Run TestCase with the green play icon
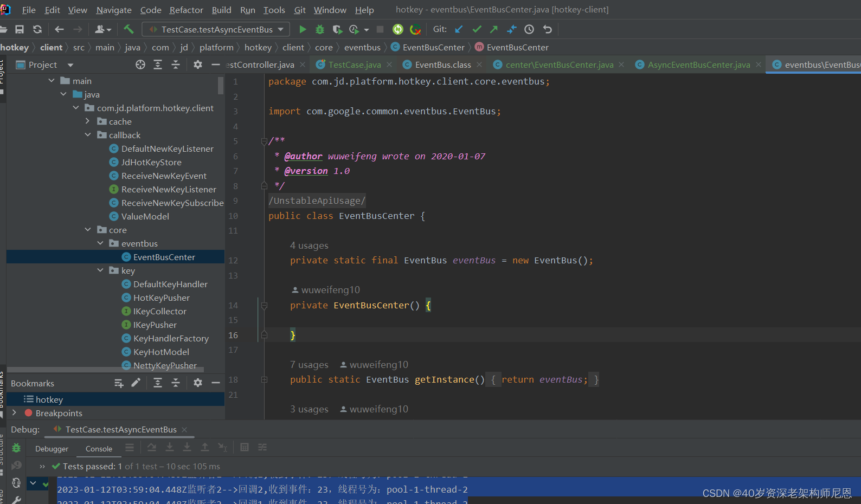 point(303,29)
